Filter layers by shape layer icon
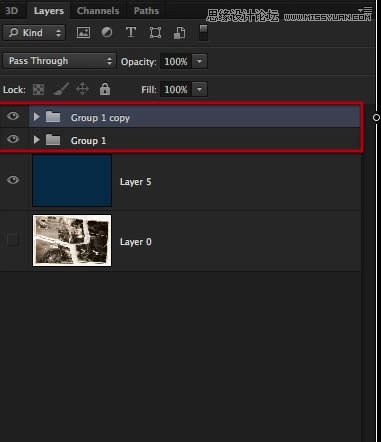This screenshot has height=442, width=381. tap(155, 33)
